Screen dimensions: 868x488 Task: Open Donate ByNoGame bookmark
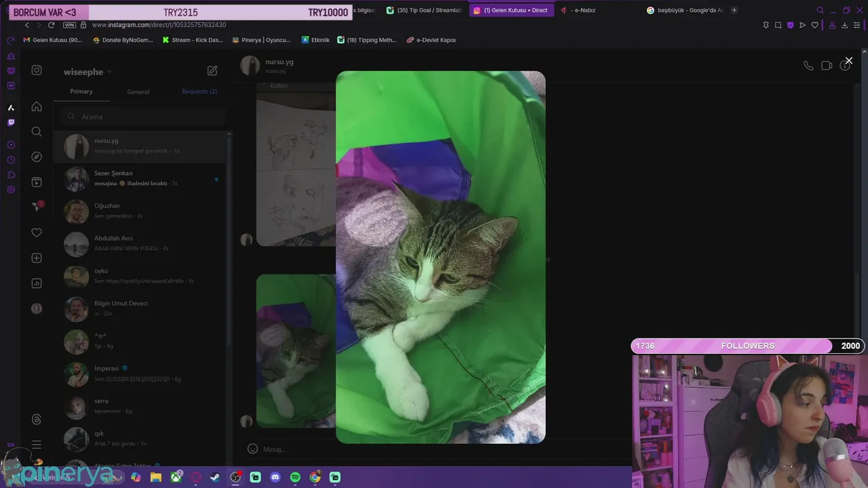[123, 40]
